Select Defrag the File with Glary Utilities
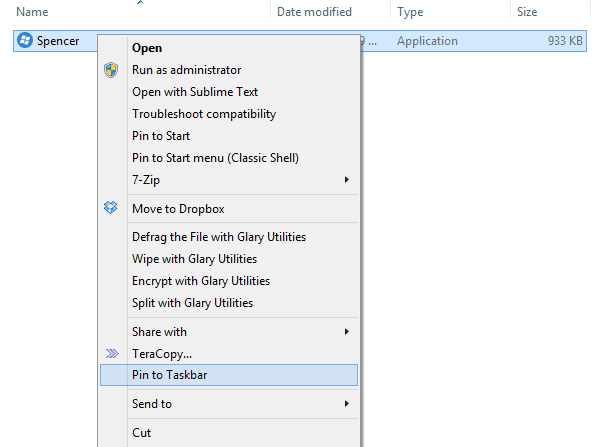Viewport: 600px width, 447px height. [x=229, y=237]
